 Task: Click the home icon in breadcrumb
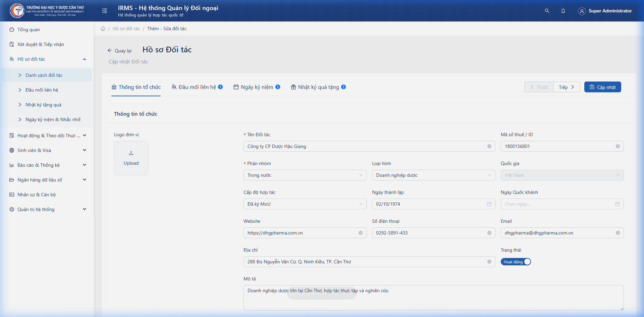(103, 29)
